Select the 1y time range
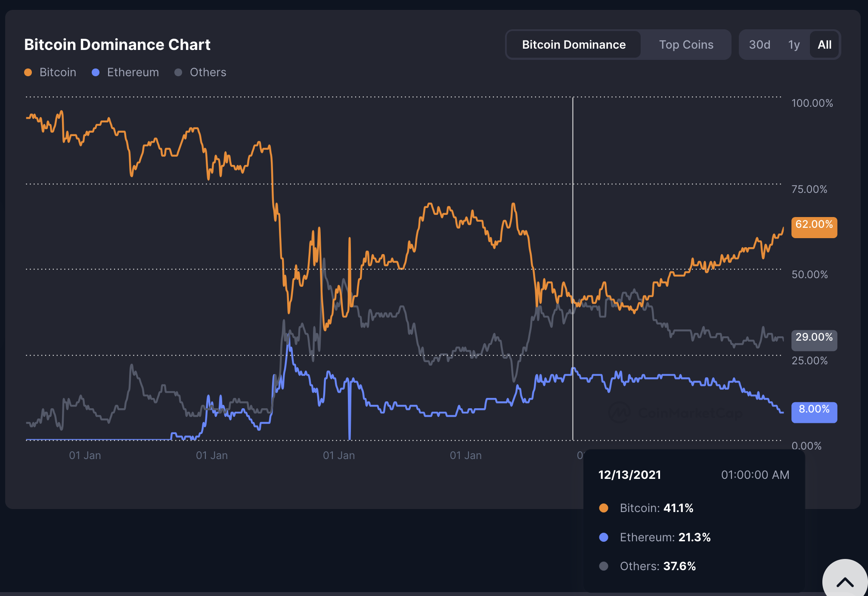The height and width of the screenshot is (596, 868). click(794, 45)
